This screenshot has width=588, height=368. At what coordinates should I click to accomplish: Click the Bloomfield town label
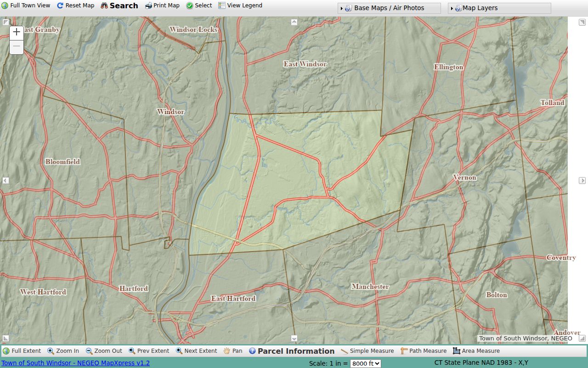[62, 161]
